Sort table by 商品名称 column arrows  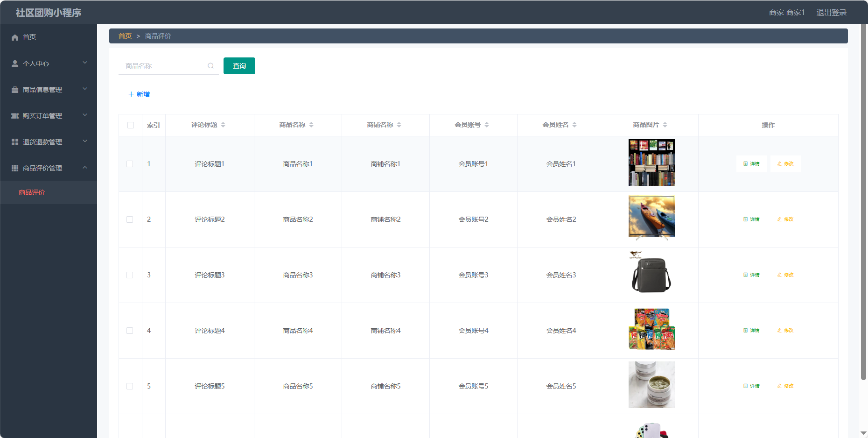[x=311, y=125]
